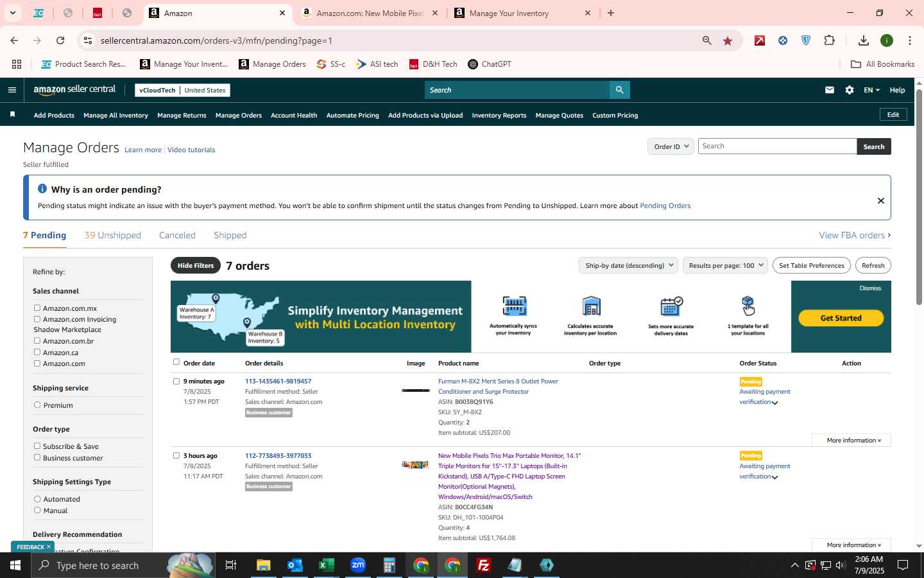The image size is (924, 578).
Task: Tick the Amazon.com Invoicing Shadow Marketplace checkbox
Action: (37, 319)
